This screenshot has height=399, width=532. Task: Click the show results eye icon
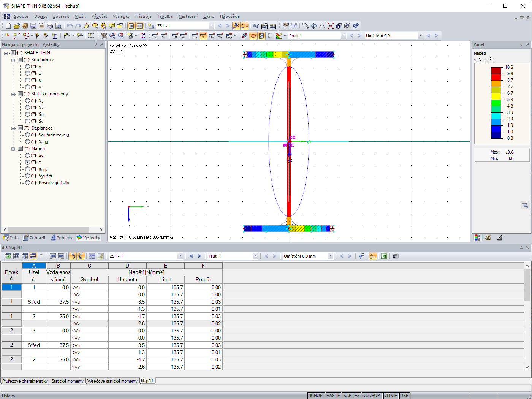pyautogui.click(x=236, y=26)
